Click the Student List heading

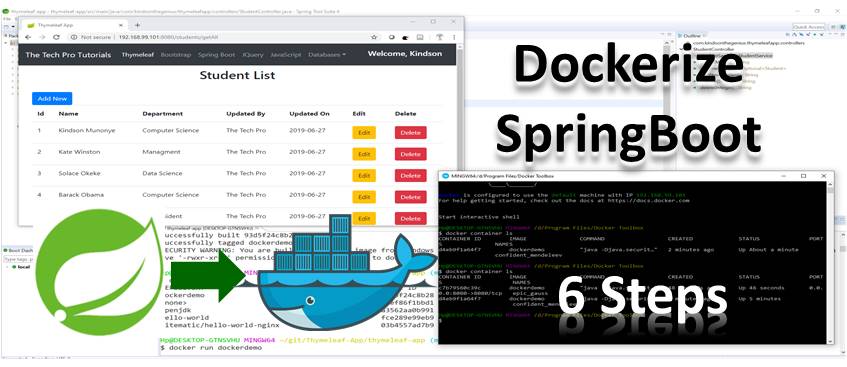(x=237, y=75)
